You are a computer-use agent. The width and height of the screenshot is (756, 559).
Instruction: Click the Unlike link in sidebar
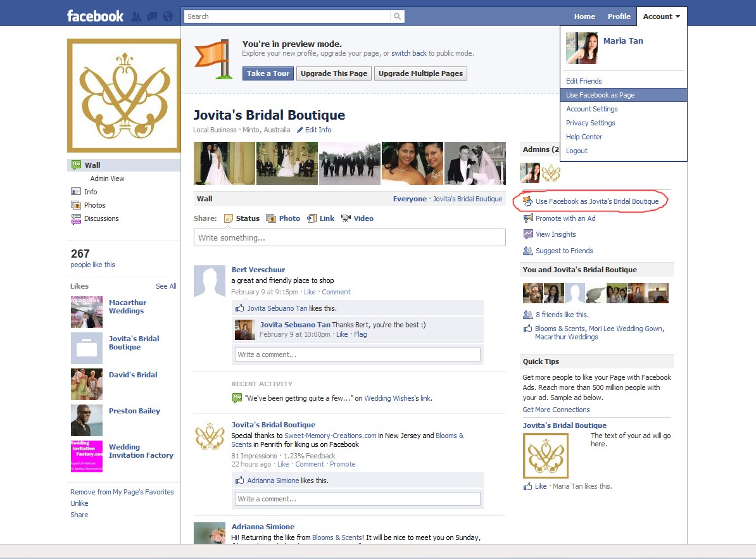click(79, 503)
